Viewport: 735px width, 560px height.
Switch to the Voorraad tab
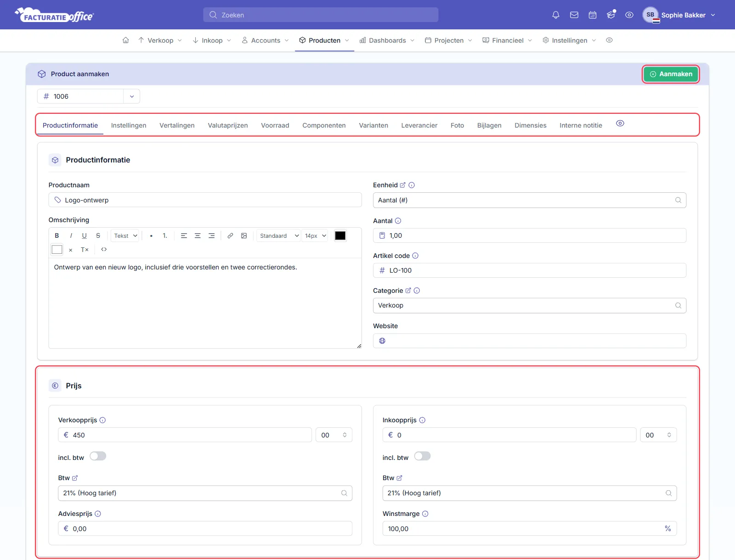coord(275,125)
